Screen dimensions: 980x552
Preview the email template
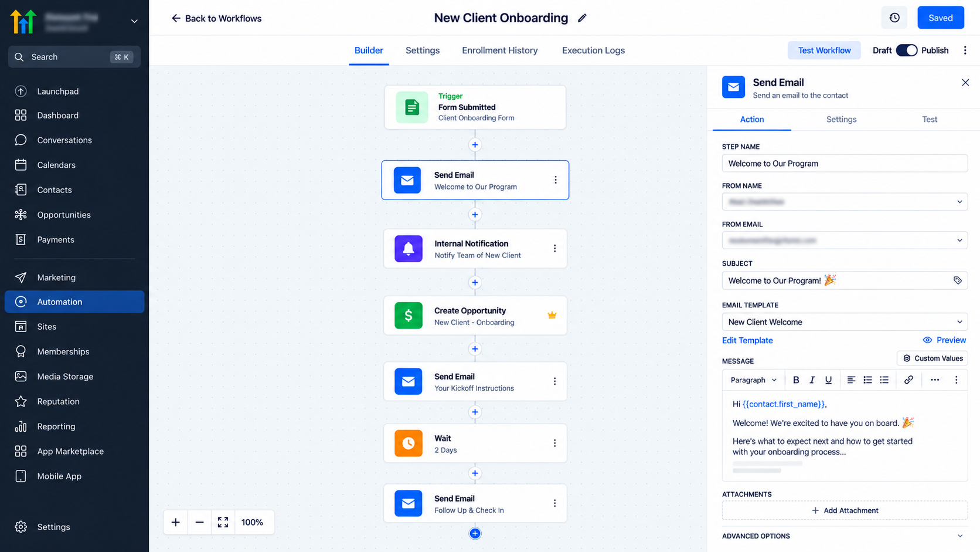pos(944,340)
